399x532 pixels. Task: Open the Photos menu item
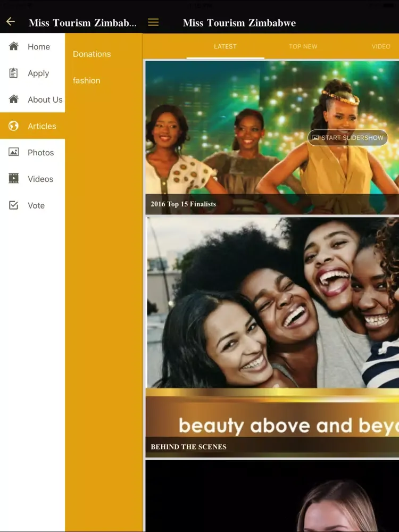tap(32, 152)
